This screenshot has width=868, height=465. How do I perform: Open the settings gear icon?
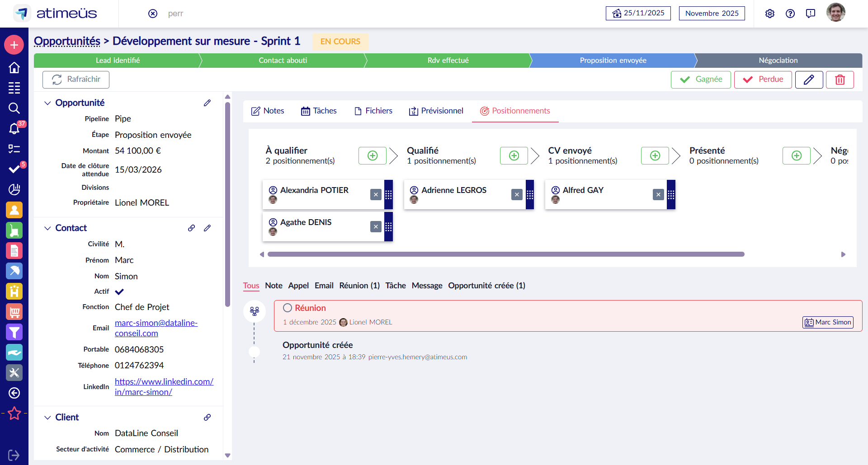point(769,14)
